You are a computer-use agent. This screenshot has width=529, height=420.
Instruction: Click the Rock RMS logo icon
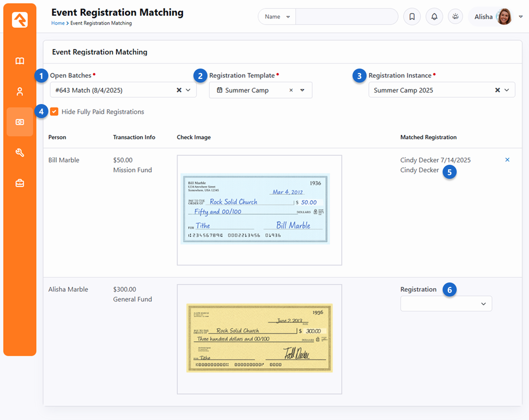pos(20,19)
